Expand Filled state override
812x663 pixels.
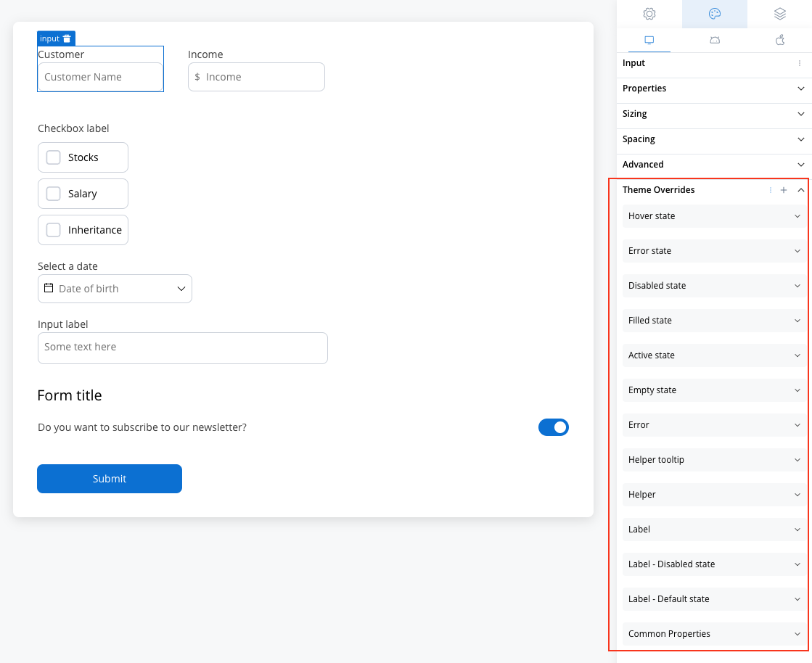(714, 321)
